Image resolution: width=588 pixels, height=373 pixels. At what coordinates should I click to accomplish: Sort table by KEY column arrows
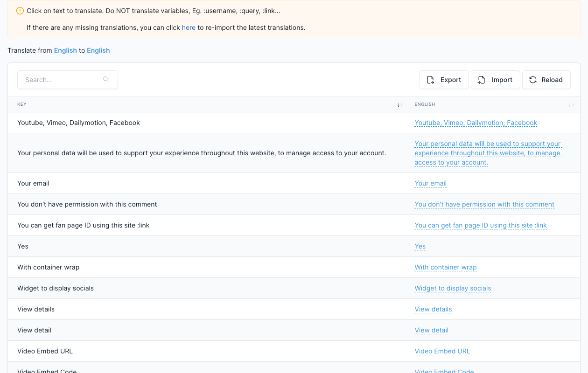tap(399, 105)
